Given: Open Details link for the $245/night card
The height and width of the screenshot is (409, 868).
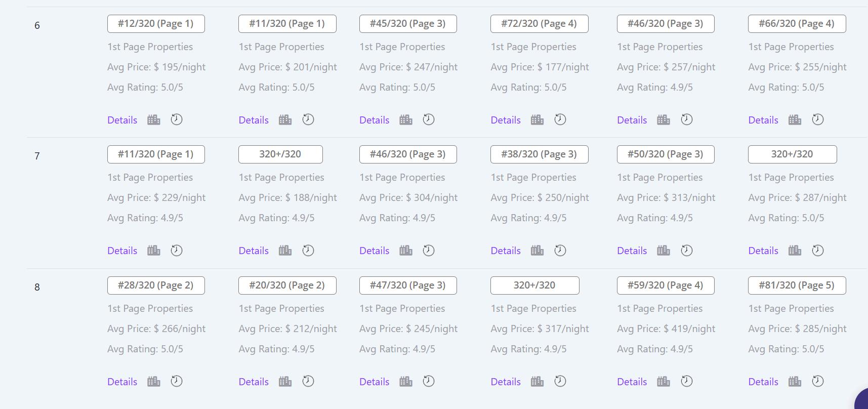Looking at the screenshot, I should pyautogui.click(x=375, y=382).
